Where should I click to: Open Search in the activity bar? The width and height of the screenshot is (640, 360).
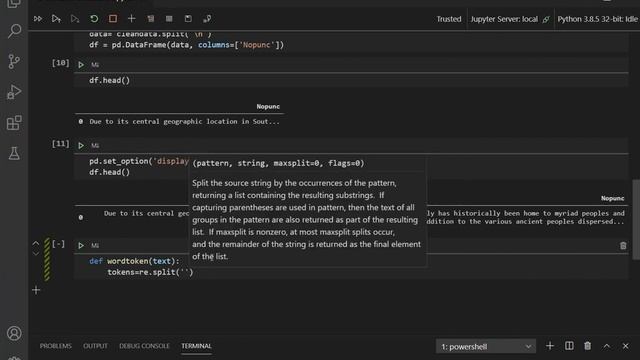[14, 31]
